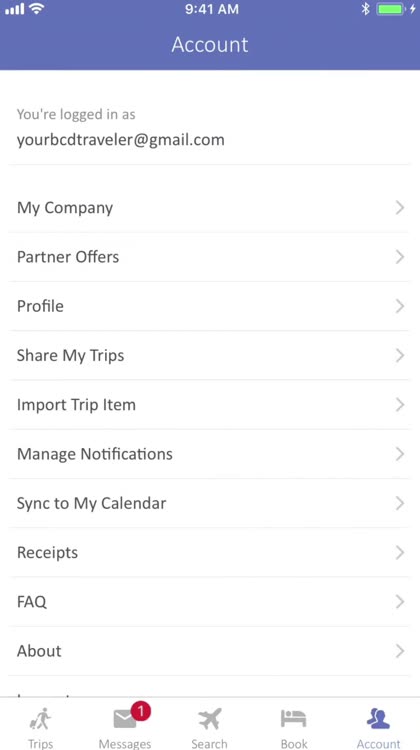Open the Trips tab icon

click(41, 718)
